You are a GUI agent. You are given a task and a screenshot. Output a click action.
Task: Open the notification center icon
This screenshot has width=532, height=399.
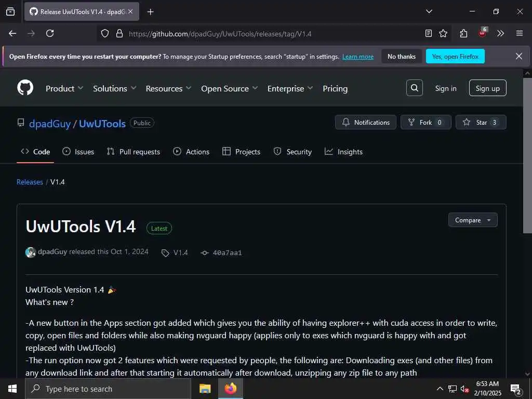tap(515, 389)
